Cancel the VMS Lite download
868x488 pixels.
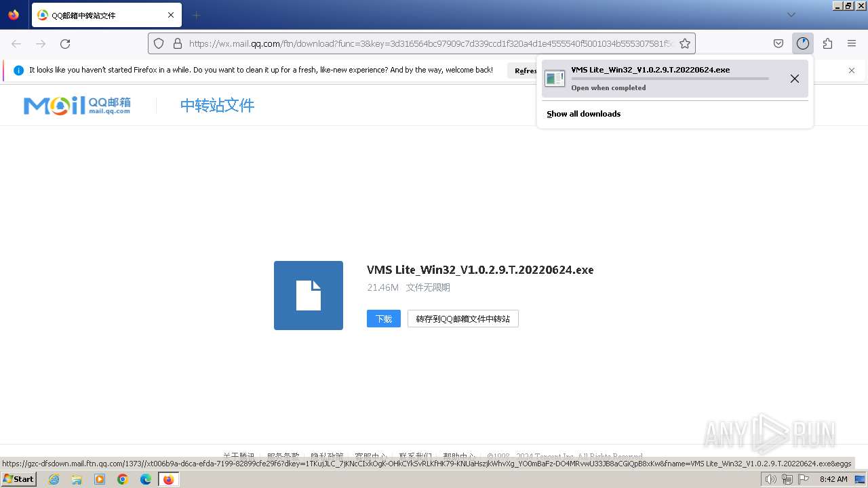click(x=795, y=79)
